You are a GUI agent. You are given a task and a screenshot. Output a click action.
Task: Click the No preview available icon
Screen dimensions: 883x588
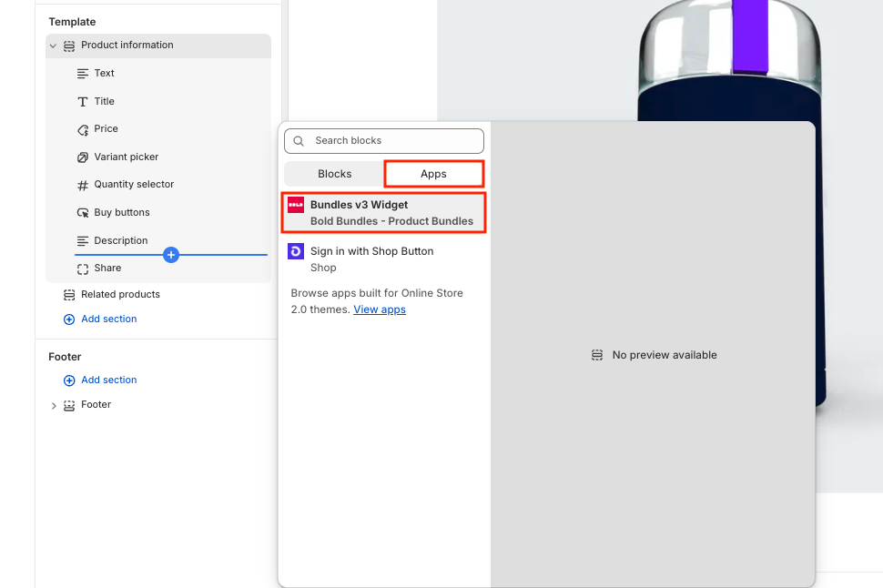click(x=597, y=355)
